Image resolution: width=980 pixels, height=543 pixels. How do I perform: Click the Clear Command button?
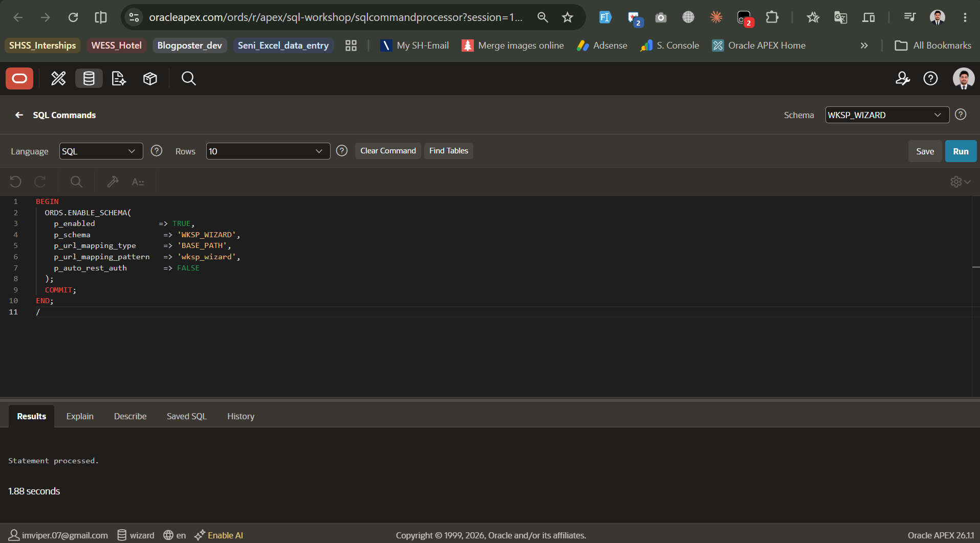pyautogui.click(x=388, y=151)
